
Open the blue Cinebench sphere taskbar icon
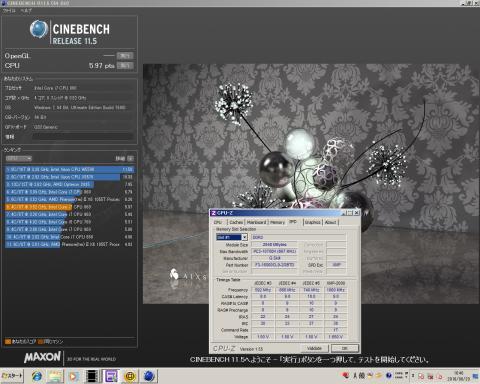click(149, 376)
